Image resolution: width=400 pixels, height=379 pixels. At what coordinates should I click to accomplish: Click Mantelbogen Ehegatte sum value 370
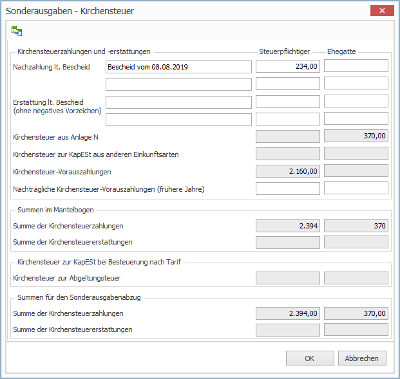(356, 226)
